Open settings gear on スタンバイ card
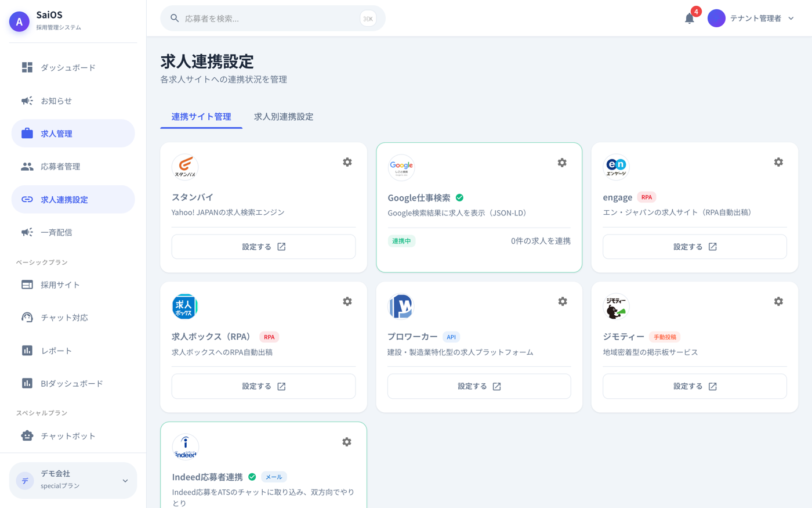The width and height of the screenshot is (812, 508). [x=347, y=162]
